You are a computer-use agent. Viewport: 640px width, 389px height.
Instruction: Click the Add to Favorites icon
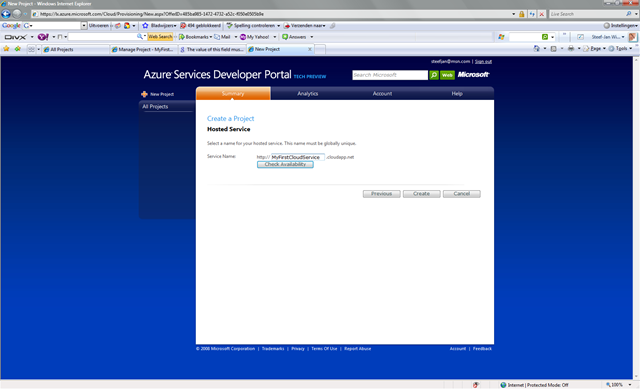(x=18, y=49)
